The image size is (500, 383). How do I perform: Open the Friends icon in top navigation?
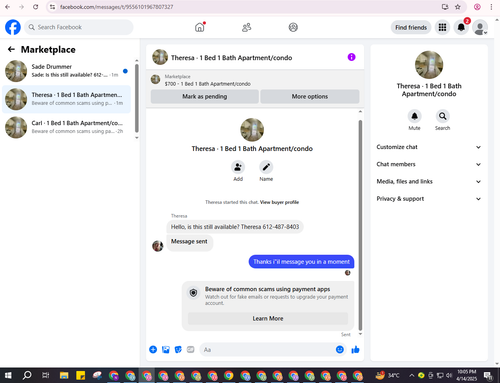pos(246,27)
